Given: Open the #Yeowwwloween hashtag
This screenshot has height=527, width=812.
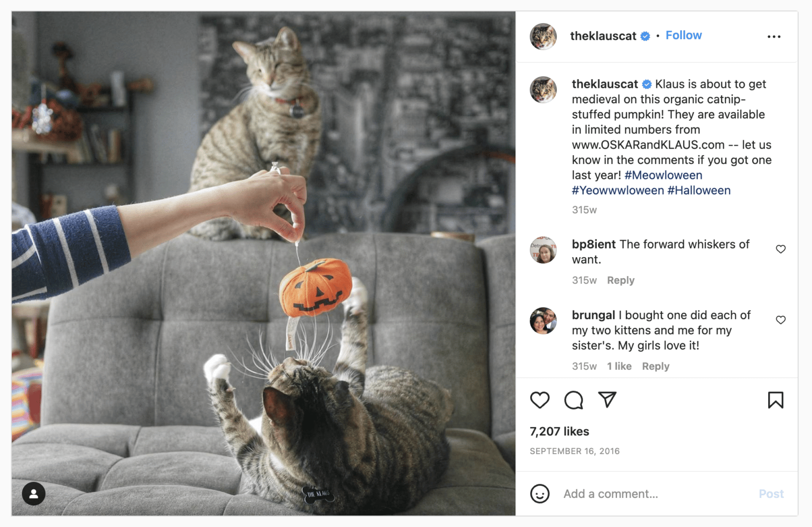Looking at the screenshot, I should click(618, 190).
